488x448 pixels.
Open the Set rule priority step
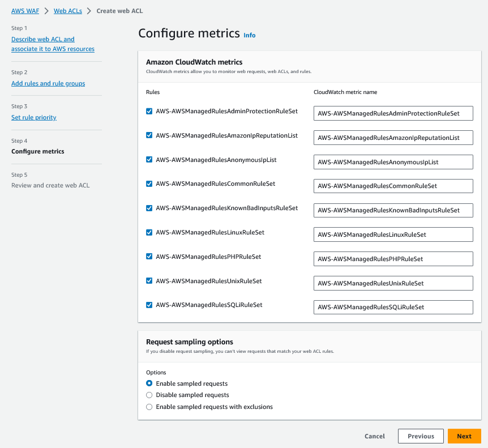[x=34, y=117]
